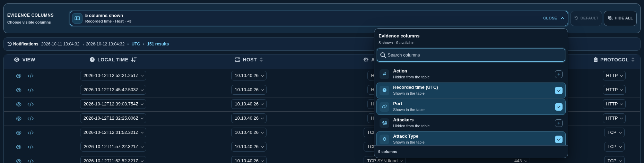View the 12:45:42.503Z row with eye icon
The width and height of the screenshot is (644, 163).
(19, 90)
